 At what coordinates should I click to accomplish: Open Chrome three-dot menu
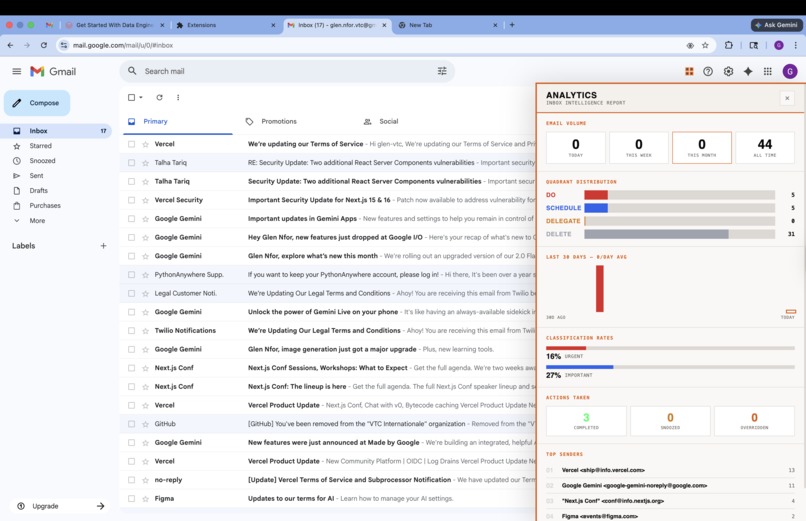pos(796,45)
